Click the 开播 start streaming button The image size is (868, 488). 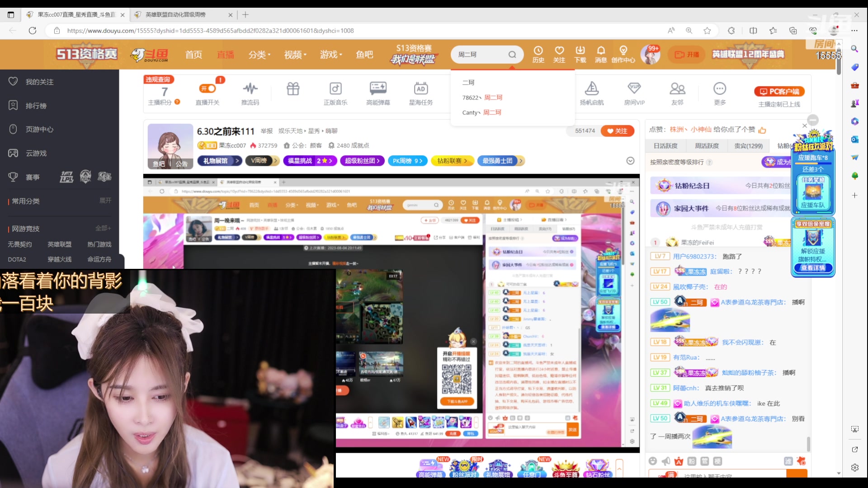[x=687, y=55]
